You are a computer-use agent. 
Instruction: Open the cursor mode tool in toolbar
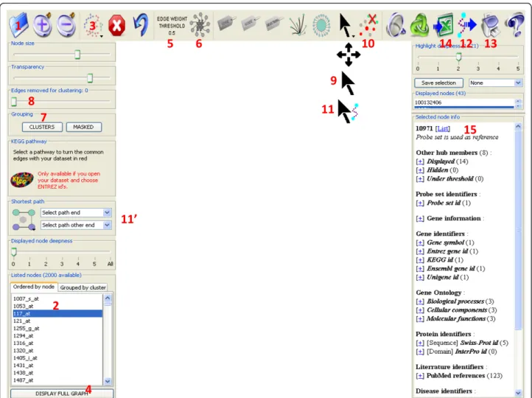pyautogui.click(x=346, y=26)
